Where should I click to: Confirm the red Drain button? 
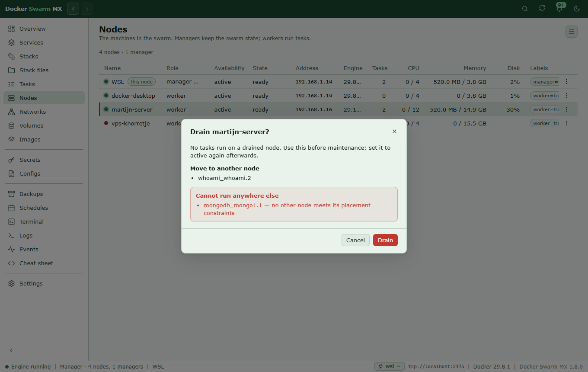[x=385, y=240]
